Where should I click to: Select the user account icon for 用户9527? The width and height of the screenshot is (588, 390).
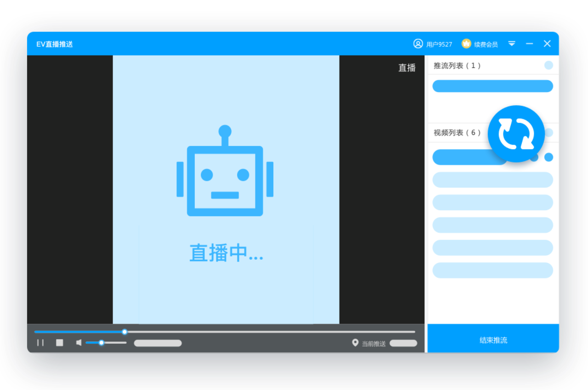pyautogui.click(x=418, y=44)
